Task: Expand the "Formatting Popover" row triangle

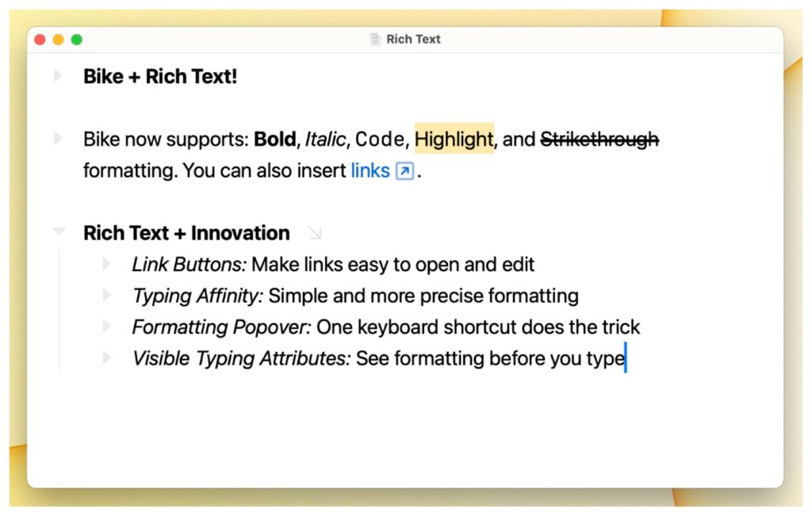Action: coord(107,326)
